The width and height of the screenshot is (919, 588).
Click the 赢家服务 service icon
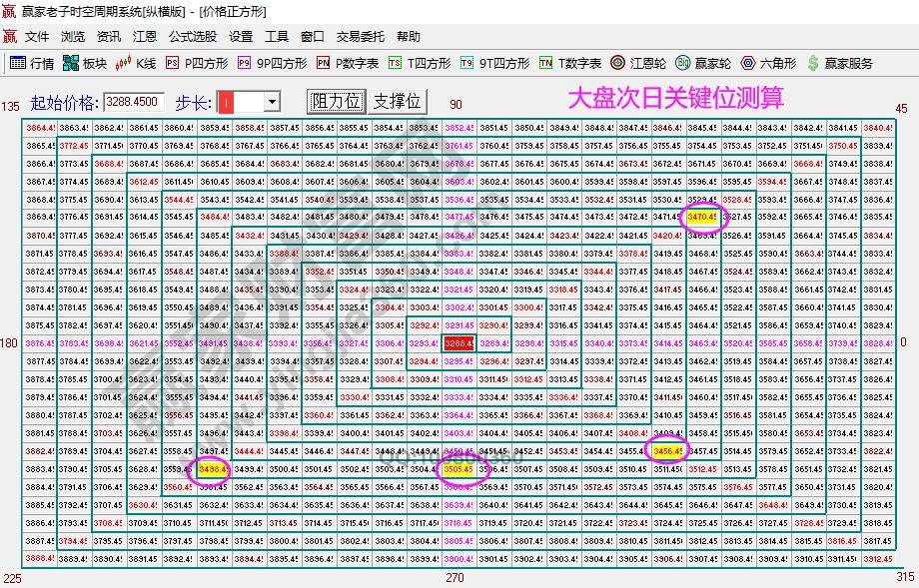tap(839, 62)
